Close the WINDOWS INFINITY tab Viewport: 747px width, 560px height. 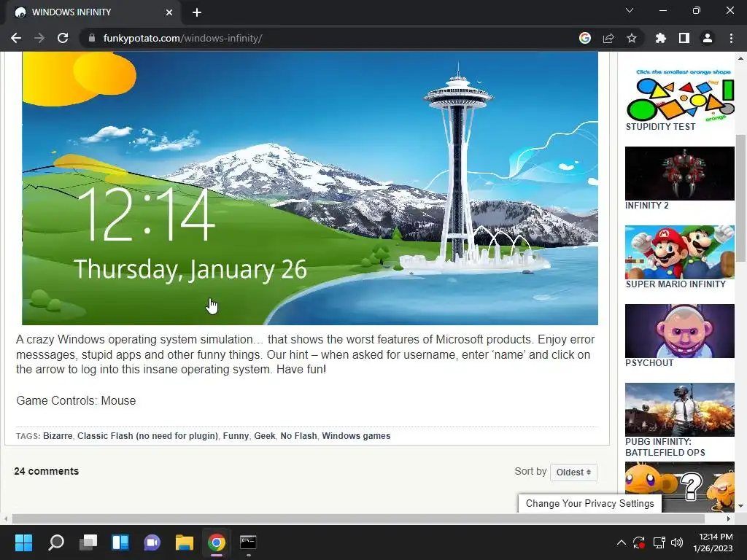click(x=169, y=12)
